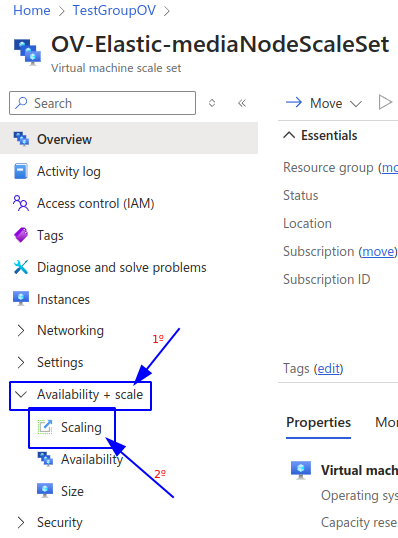The height and width of the screenshot is (538, 398).
Task: Switch to the Properties tab
Action: pos(318,422)
